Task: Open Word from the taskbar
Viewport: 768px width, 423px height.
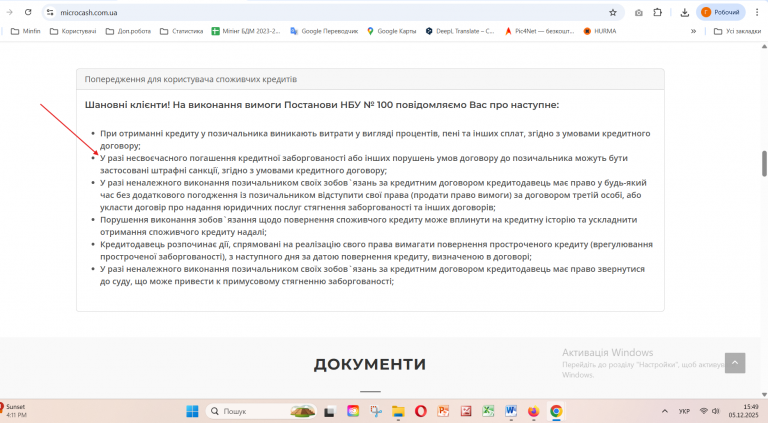Action: (511, 411)
